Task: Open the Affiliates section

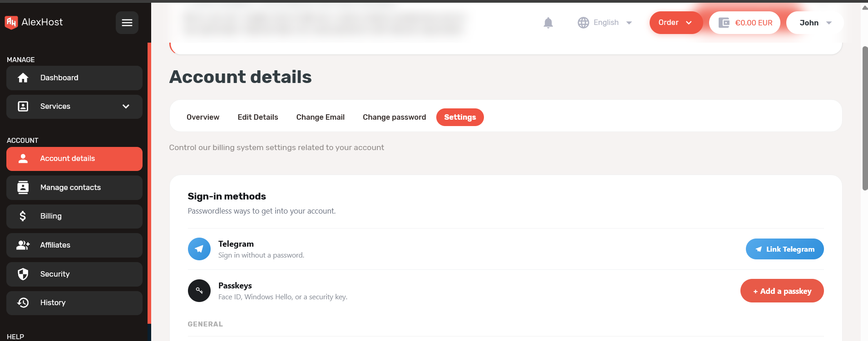Action: coord(74,245)
